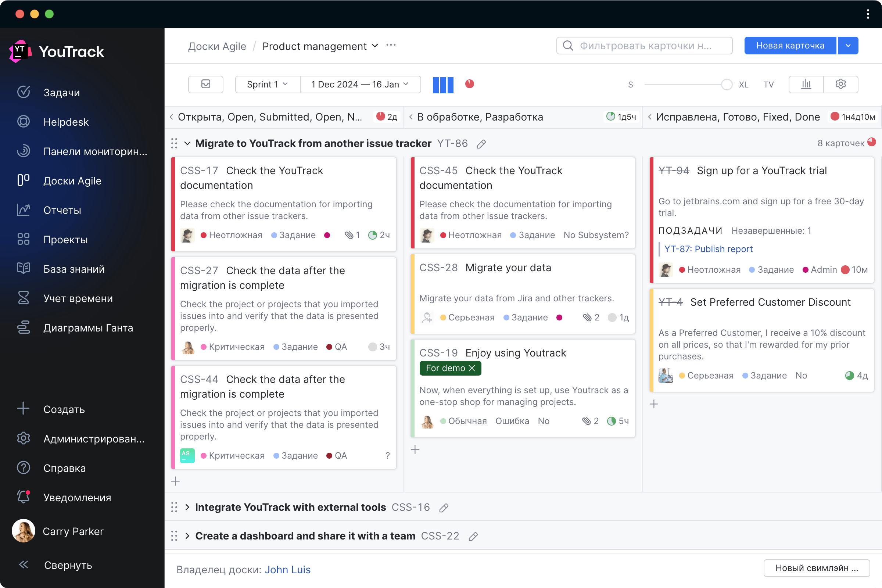Click the Reports icon in sidebar
This screenshot has height=588, width=882.
tap(24, 210)
